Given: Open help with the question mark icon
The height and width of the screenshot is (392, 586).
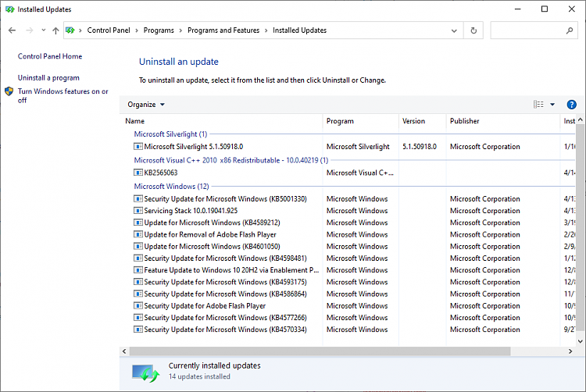Looking at the screenshot, I should pyautogui.click(x=571, y=105).
